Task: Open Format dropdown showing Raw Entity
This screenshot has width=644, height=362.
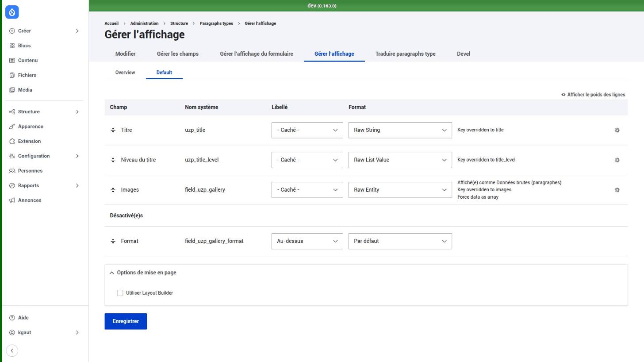Action: [400, 190]
